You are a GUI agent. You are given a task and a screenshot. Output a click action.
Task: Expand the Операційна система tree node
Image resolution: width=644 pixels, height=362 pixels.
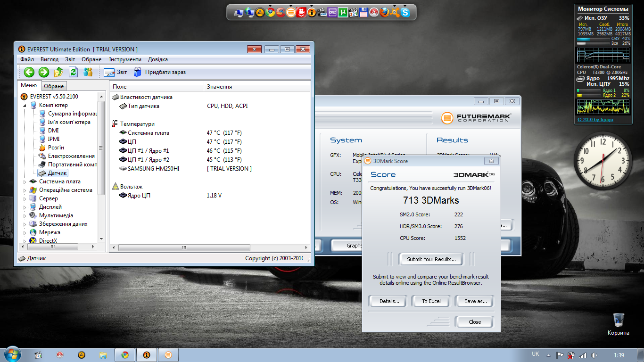click(x=25, y=190)
